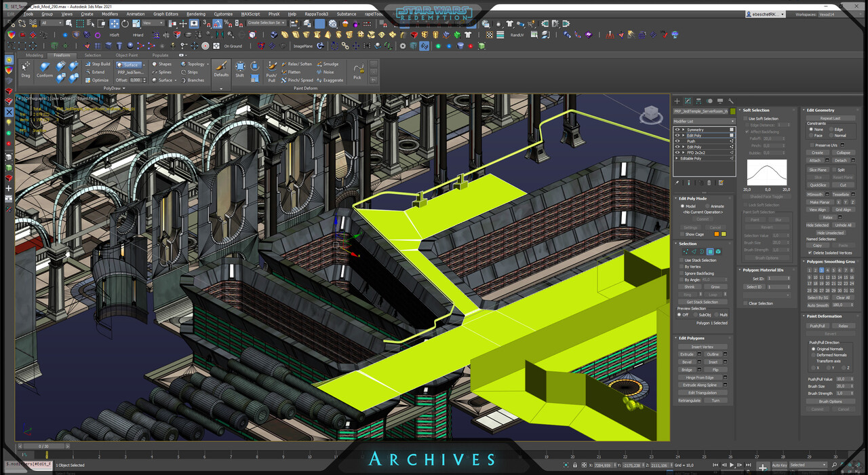Toggle Push modifier eye visibility
Viewport: 868px width, 475px height.
pos(677,141)
